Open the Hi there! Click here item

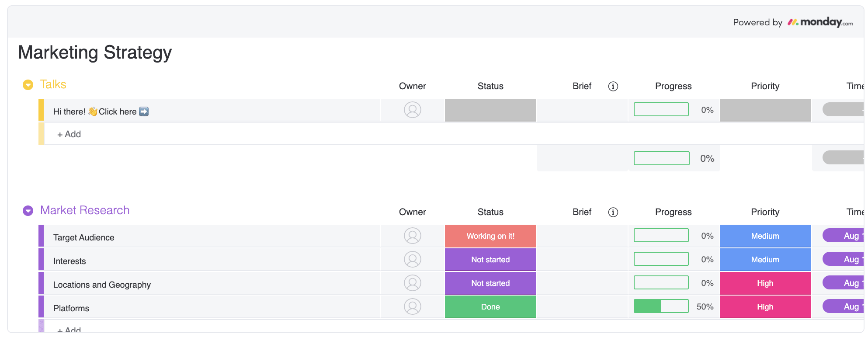coord(101,111)
